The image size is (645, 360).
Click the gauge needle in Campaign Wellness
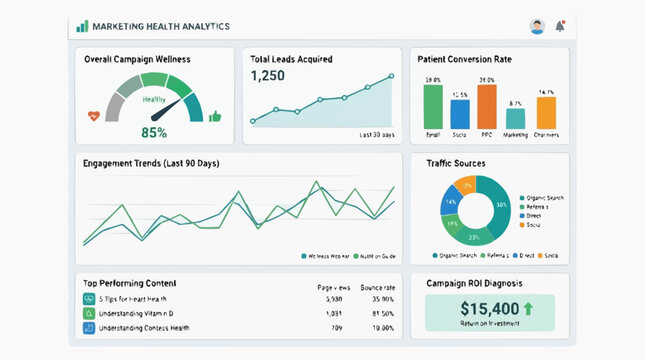[x=166, y=110]
